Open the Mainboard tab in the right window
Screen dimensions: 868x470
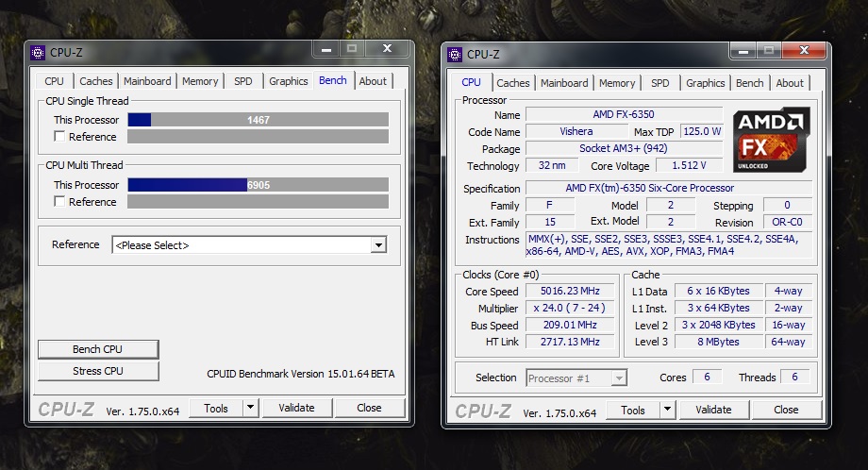(x=564, y=83)
